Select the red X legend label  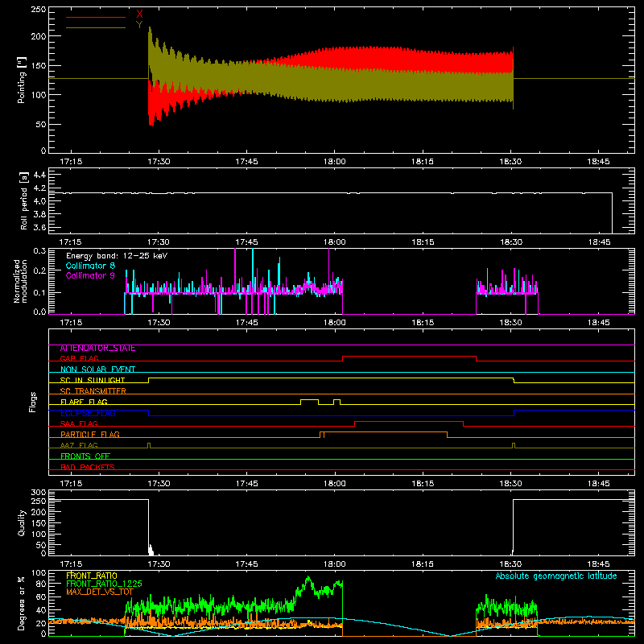[x=139, y=14]
